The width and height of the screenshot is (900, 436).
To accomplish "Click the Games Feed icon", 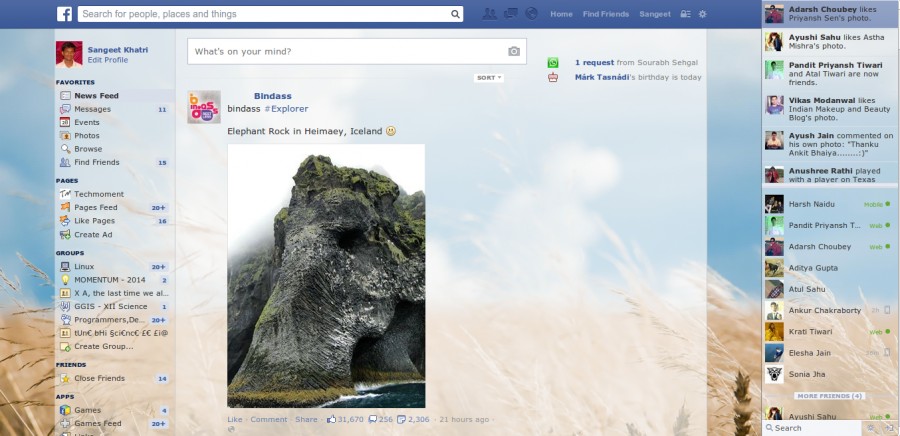I will [x=65, y=423].
